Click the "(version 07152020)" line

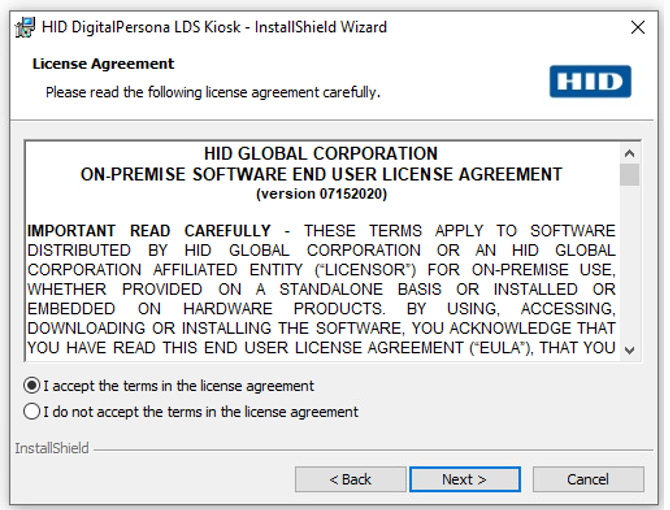(x=321, y=193)
